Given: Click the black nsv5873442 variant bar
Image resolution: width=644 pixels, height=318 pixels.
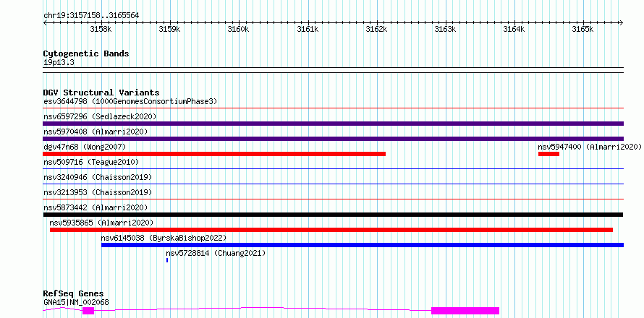Looking at the screenshot, I should (x=333, y=215).
